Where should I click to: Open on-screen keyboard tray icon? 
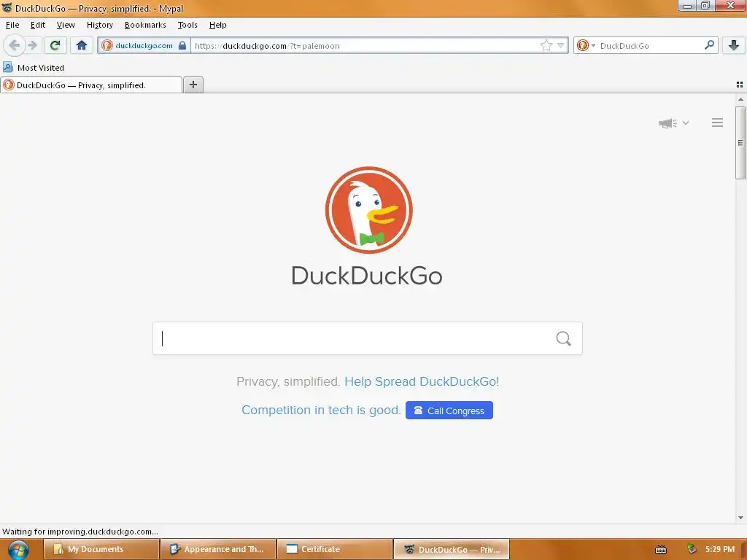click(x=661, y=550)
